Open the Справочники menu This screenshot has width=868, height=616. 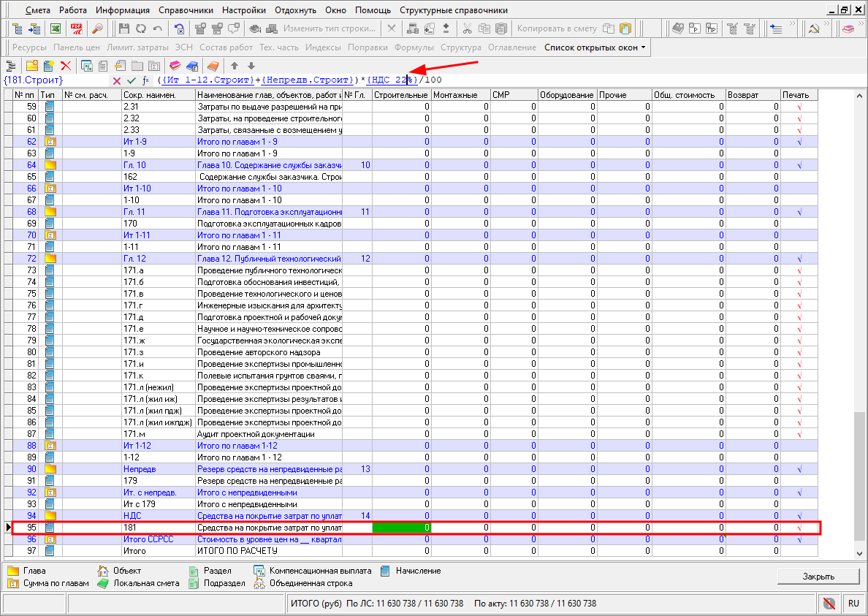tap(186, 10)
